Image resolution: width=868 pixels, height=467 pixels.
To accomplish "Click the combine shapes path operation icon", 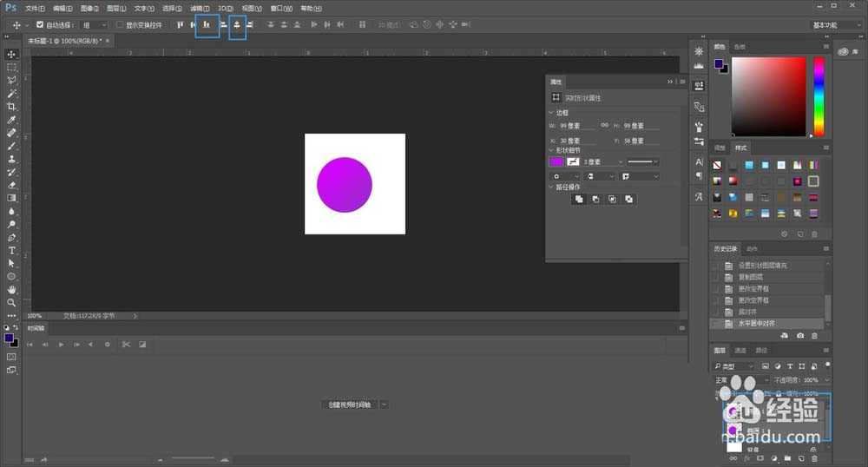I will pos(578,199).
